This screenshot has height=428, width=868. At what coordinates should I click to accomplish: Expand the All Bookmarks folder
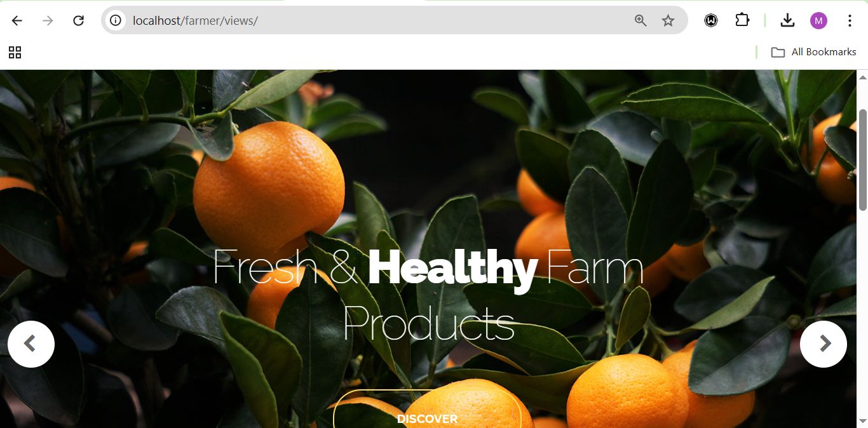(813, 52)
